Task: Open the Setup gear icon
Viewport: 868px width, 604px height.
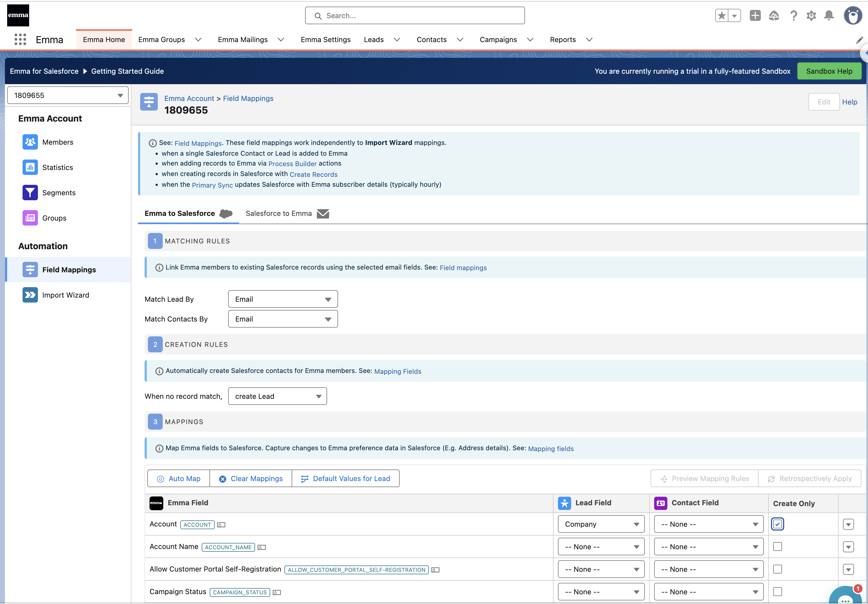Action: click(811, 15)
